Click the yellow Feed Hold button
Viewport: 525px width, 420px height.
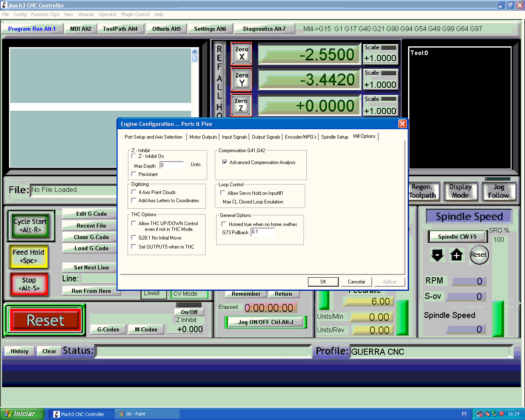pos(28,256)
